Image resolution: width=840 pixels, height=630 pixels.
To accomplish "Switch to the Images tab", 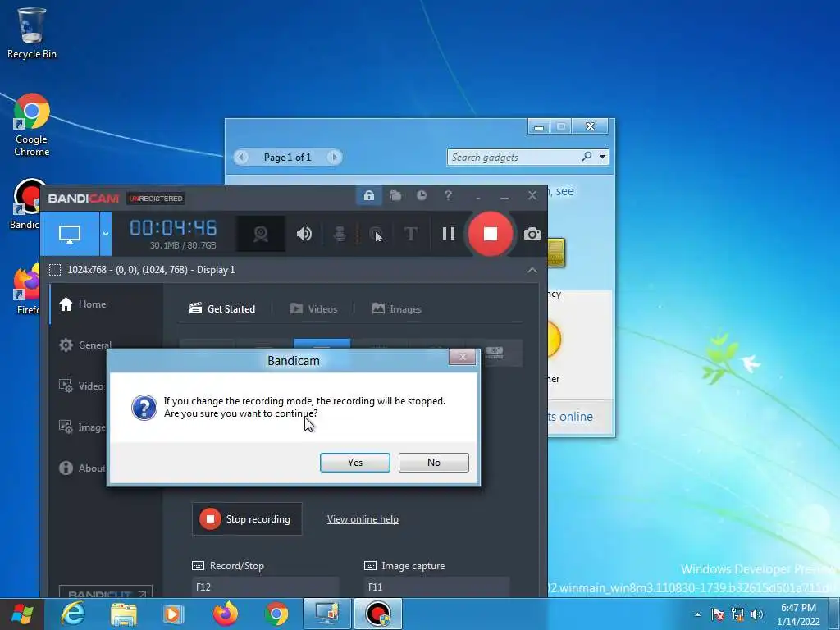I will click(x=397, y=308).
